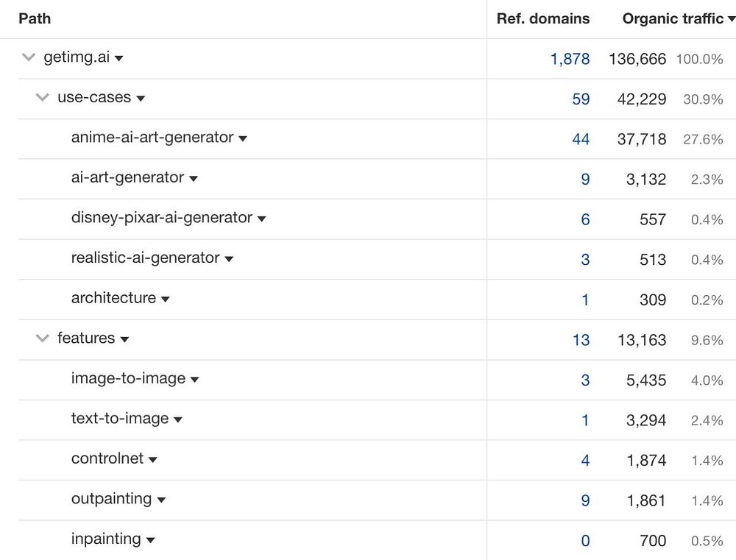Open ai-art-generator path dropdown arrow
Viewport: 736px width, 560px height.
coord(194,178)
